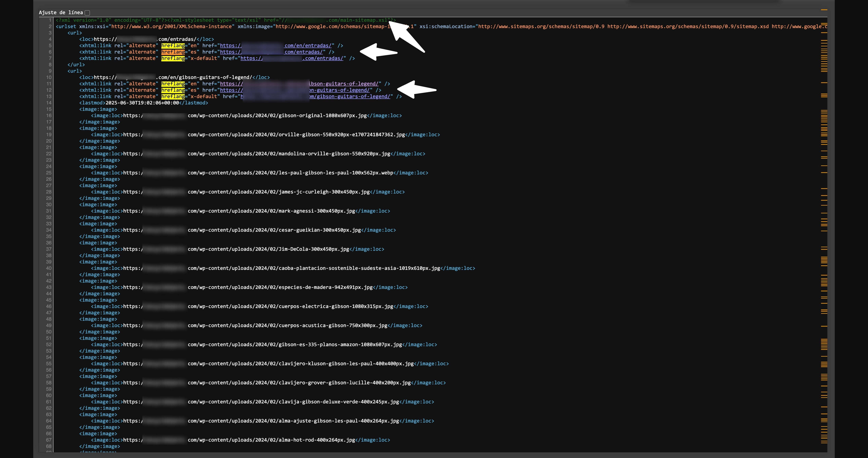
Task: Click the Ajuste de línea label text
Action: tap(61, 13)
